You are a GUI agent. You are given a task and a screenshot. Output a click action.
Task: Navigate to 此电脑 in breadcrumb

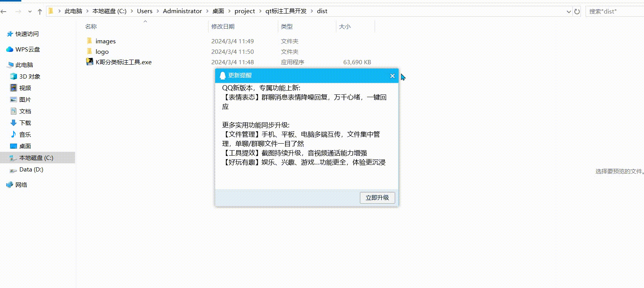73,11
